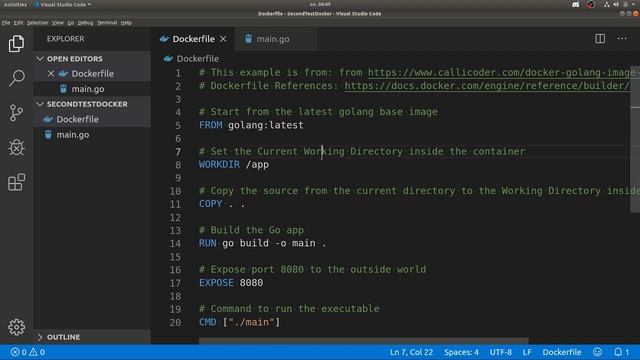The image size is (640, 360).
Task: Open the notifications bell
Action: (621, 352)
